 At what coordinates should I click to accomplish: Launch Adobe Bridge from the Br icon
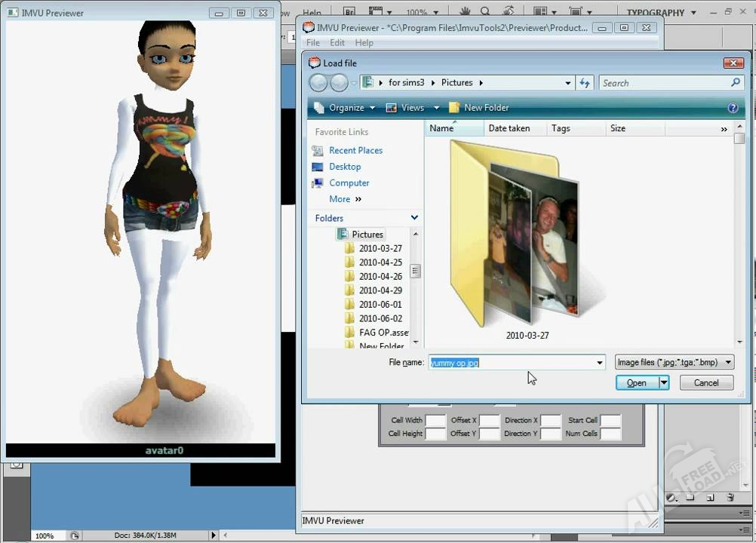(x=349, y=12)
